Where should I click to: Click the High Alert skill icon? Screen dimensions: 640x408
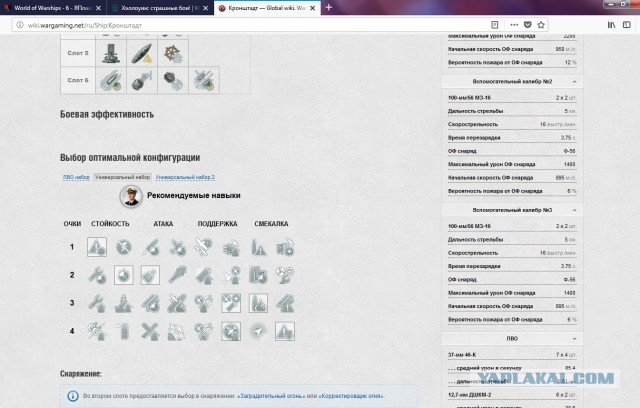[x=97, y=275]
